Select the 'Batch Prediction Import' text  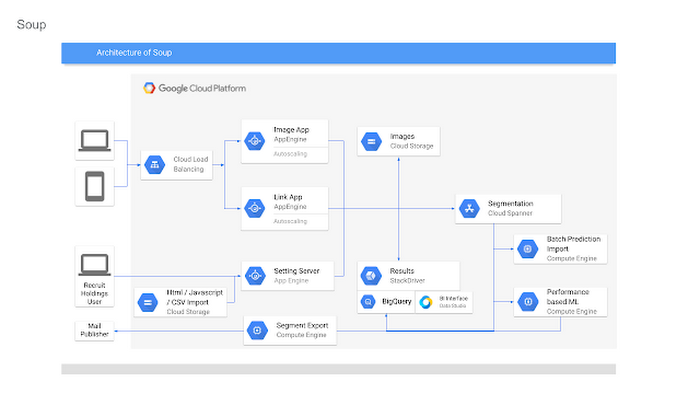click(x=574, y=244)
